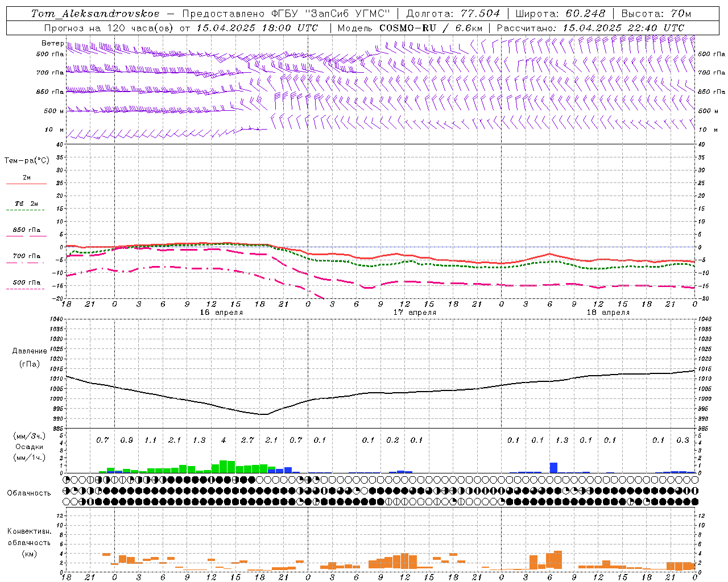Click the longitude value 'Долгота: 77.504'

coord(453,14)
